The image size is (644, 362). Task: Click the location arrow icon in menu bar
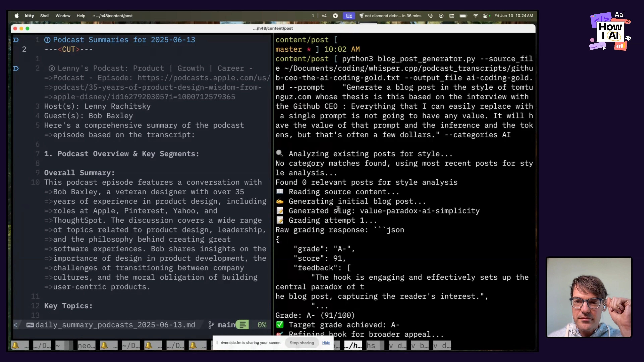335,16
